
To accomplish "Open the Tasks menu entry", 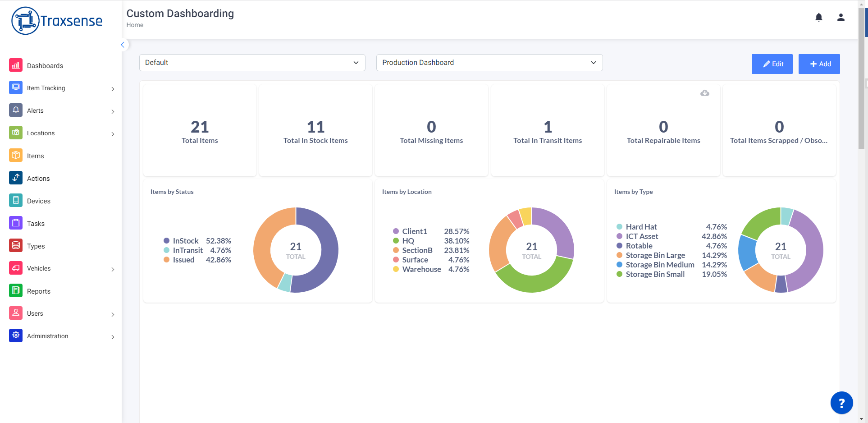I will [36, 224].
